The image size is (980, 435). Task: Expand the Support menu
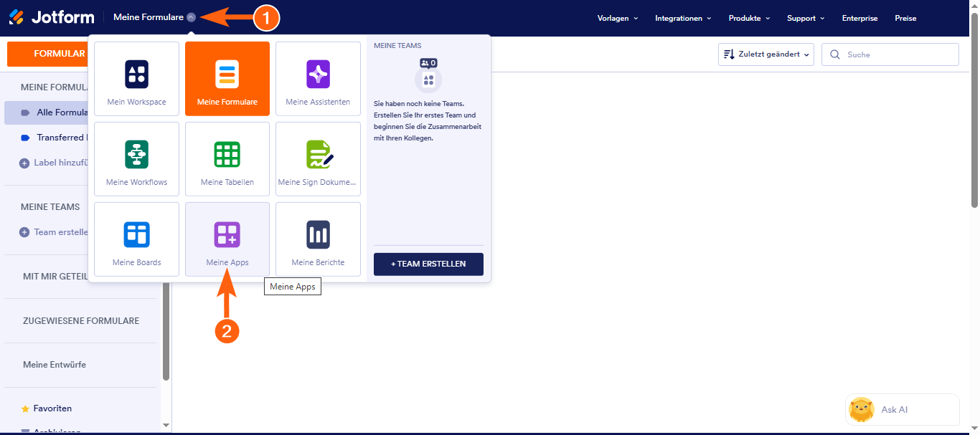coord(806,18)
